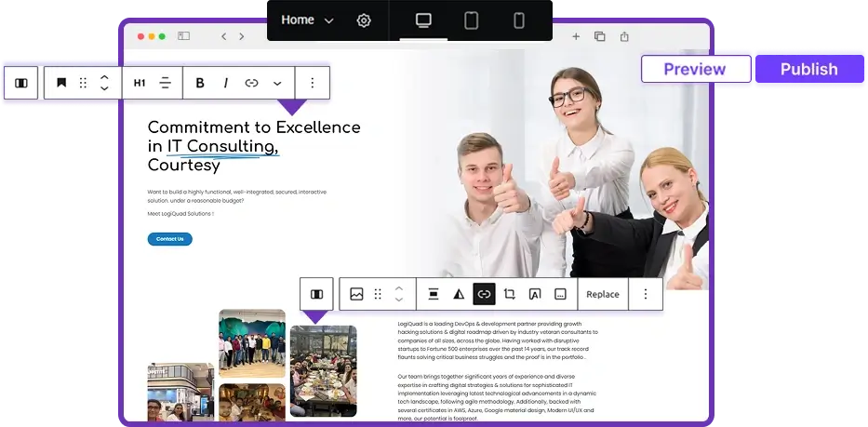The width and height of the screenshot is (868, 427).
Task: Click paragraph starting 'LogiQuad is a leading DevOps'
Action: click(x=498, y=340)
